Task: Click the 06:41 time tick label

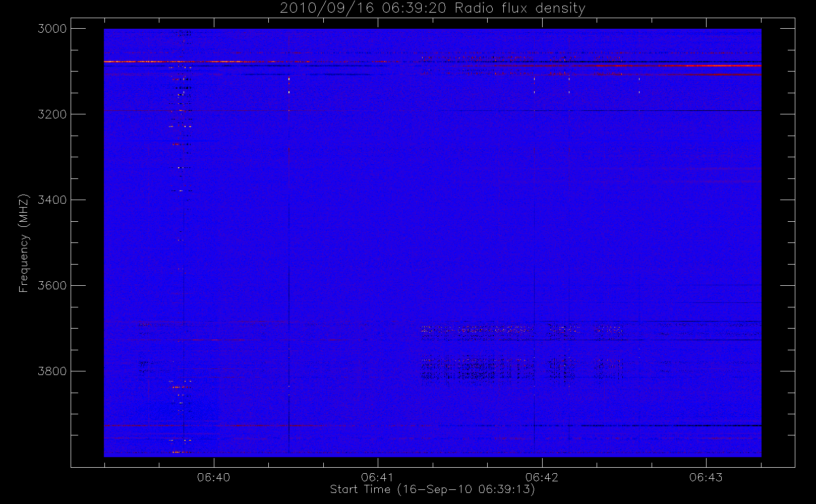Action: coord(377,477)
